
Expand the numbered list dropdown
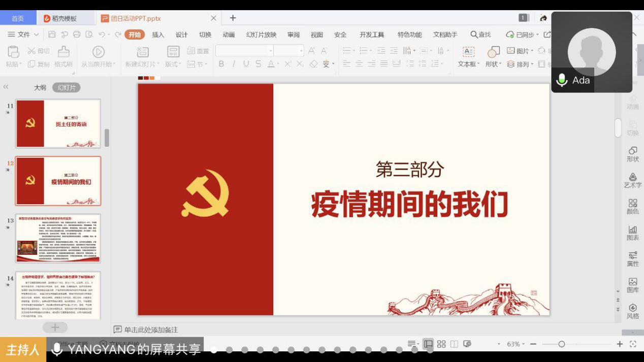371,51
